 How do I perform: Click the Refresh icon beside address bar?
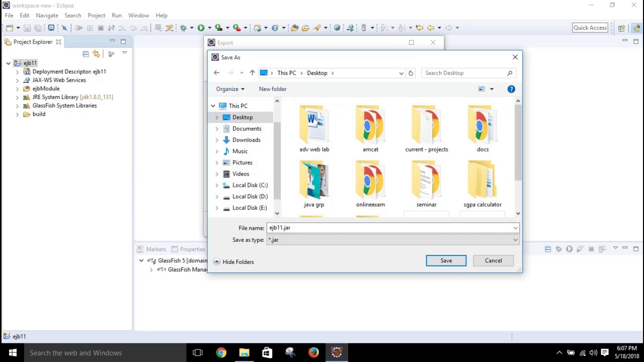[x=411, y=73]
